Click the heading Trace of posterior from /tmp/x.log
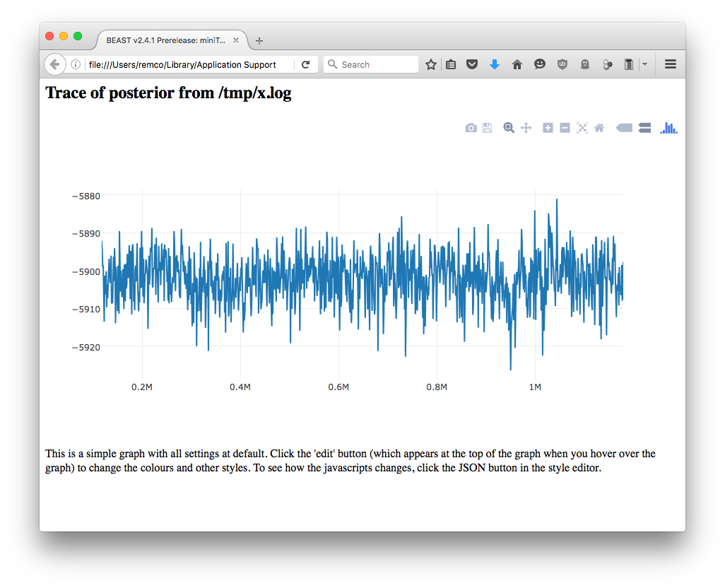 coord(168,93)
